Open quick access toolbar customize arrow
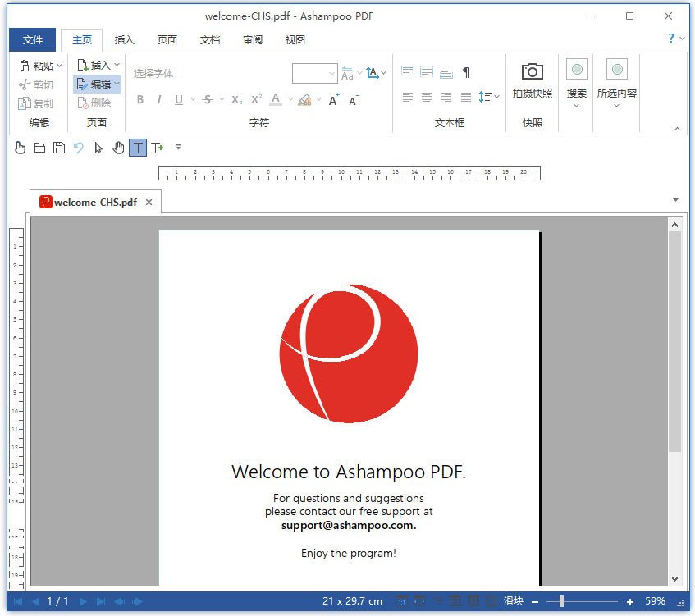This screenshot has width=695, height=616. pyautogui.click(x=178, y=147)
